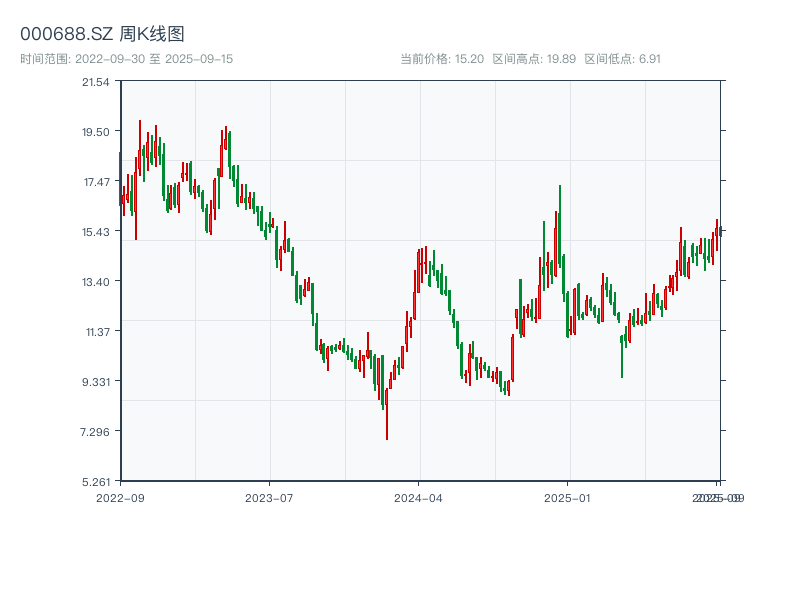
Task: Select the 19.50 y-axis tick label
Action: point(96,131)
